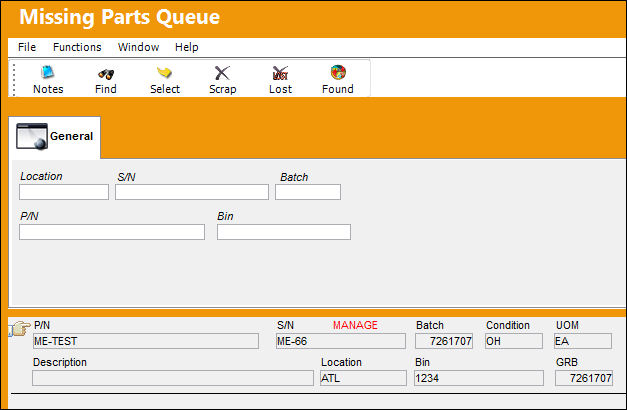Click the GRB label

(x=567, y=362)
